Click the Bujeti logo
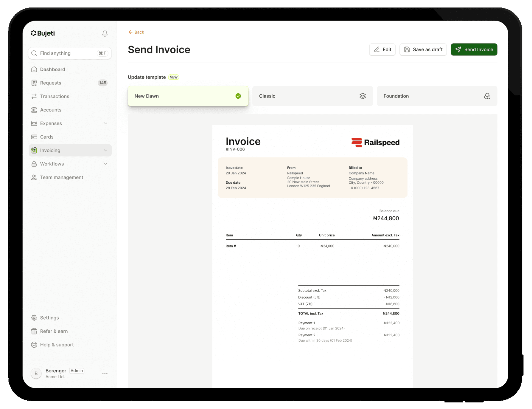Screen dimensions: 532x409 (x=43, y=33)
